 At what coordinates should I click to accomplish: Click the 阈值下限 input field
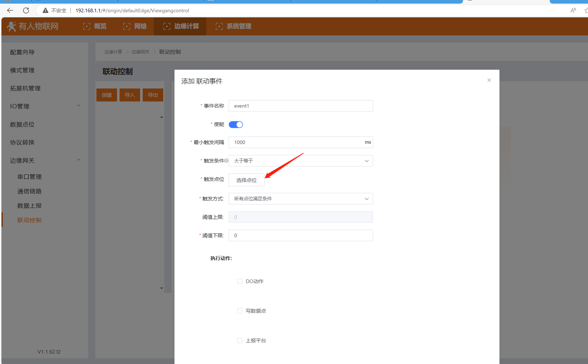click(301, 235)
